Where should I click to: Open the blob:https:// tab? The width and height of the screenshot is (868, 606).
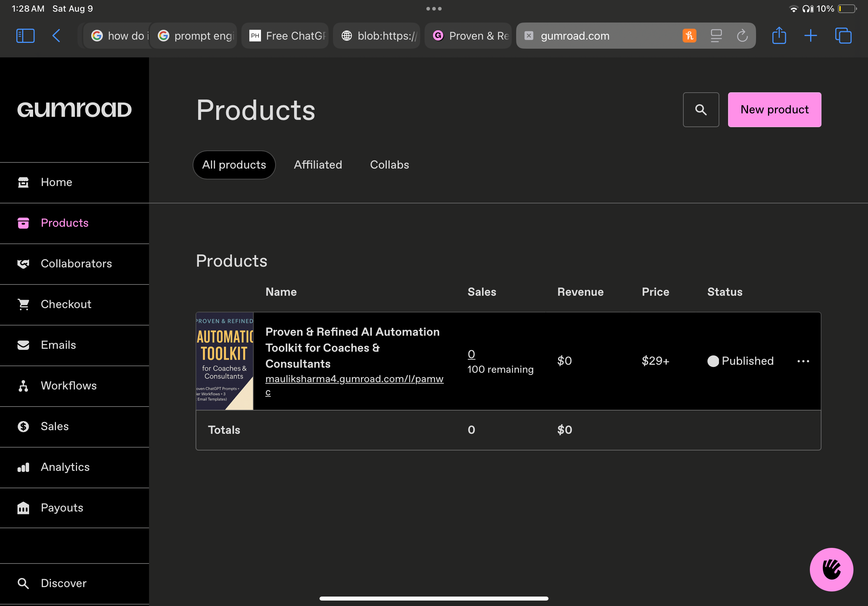tap(377, 36)
